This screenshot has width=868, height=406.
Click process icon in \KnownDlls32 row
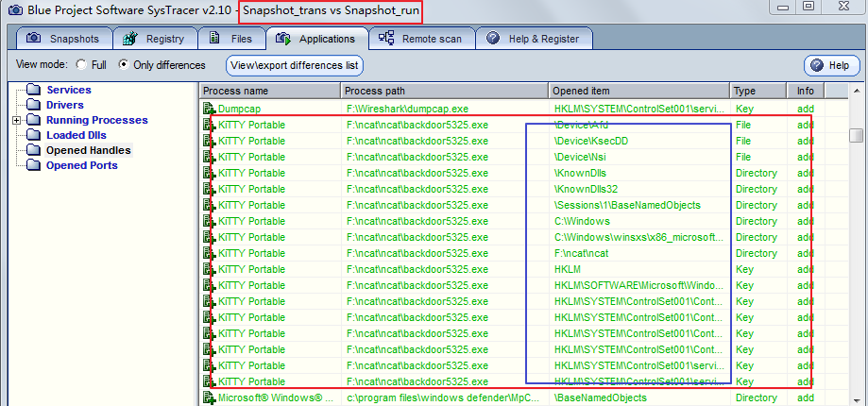(x=210, y=189)
